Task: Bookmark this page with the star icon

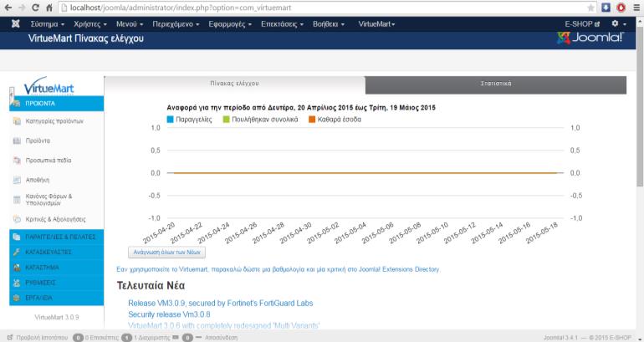Action: click(x=590, y=8)
